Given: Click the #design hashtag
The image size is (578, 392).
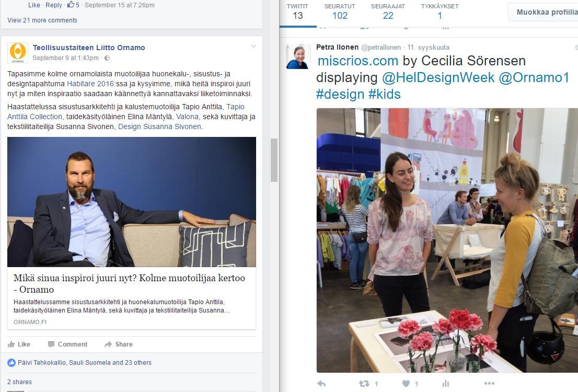Looking at the screenshot, I should coord(340,94).
